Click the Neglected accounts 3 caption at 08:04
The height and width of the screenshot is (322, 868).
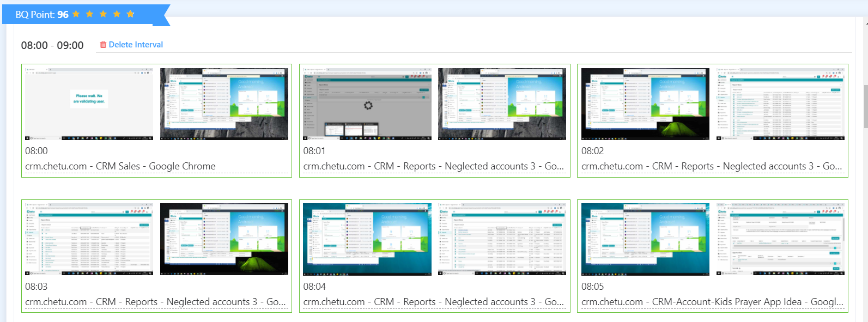(x=434, y=302)
